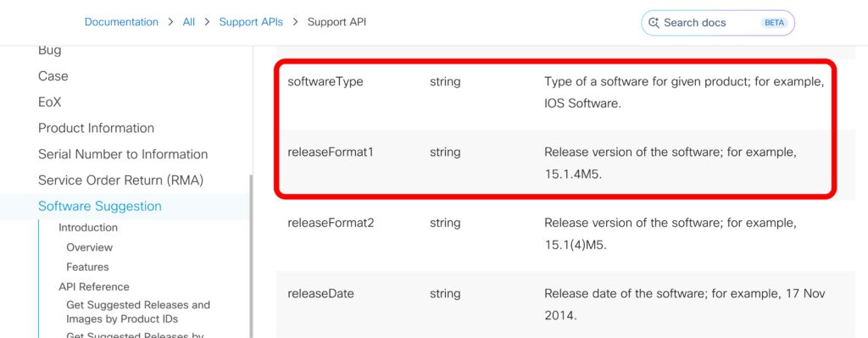Open the Bug sidebar item
This screenshot has height=338, width=868.
(50, 50)
